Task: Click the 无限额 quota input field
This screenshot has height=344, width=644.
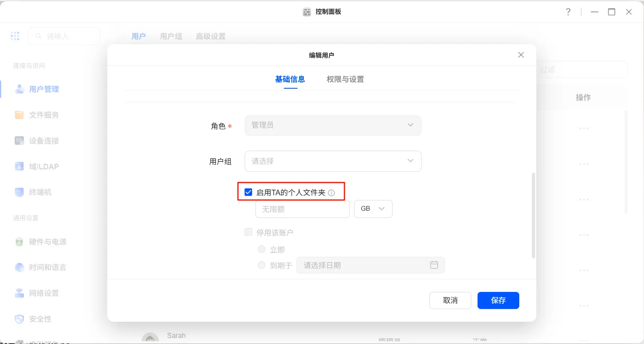Action: click(x=302, y=209)
